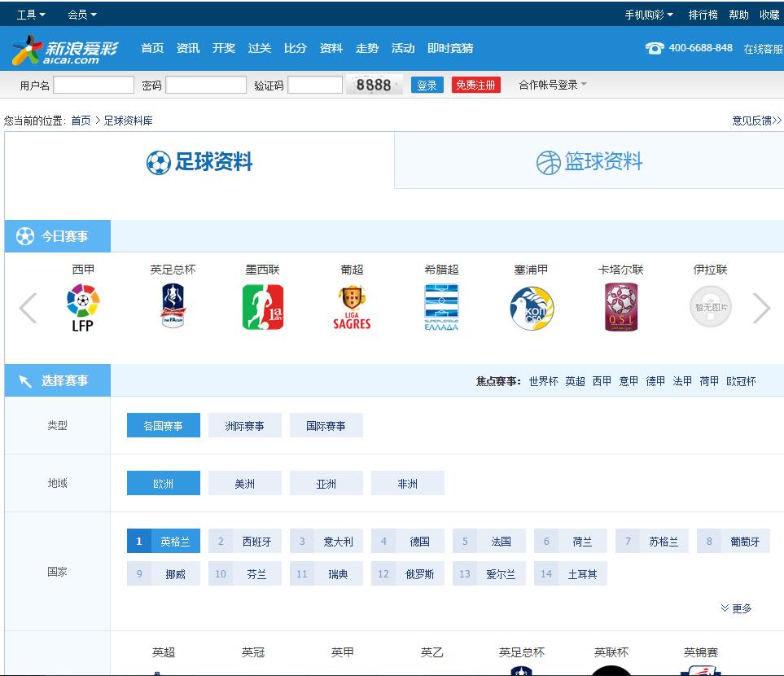The image size is (784, 676).
Task: Select the 各国赛事 type filter
Action: pyautogui.click(x=164, y=425)
